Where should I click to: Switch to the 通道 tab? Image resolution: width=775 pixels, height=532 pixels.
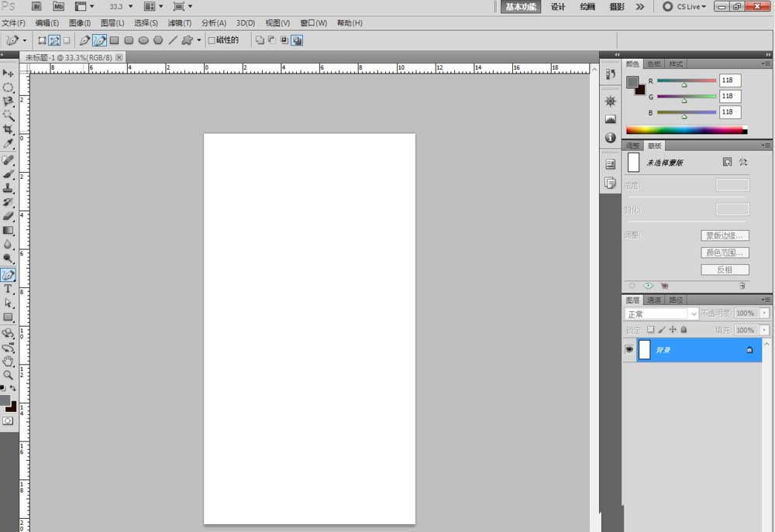tap(654, 300)
